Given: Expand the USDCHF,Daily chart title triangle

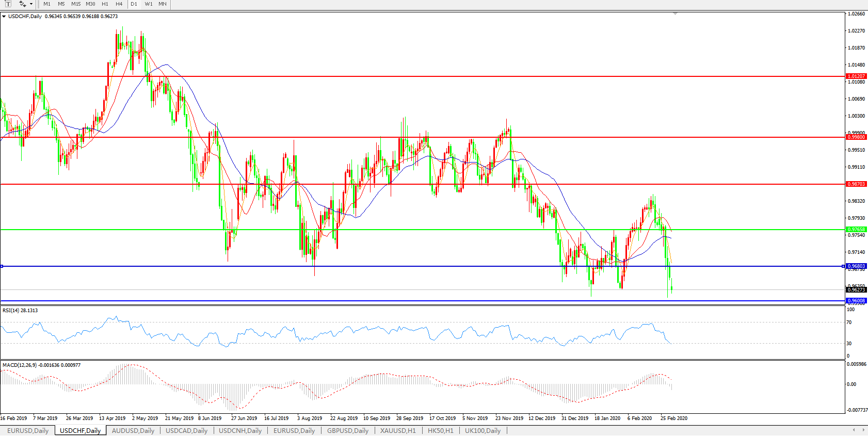Looking at the screenshot, I should tap(4, 17).
